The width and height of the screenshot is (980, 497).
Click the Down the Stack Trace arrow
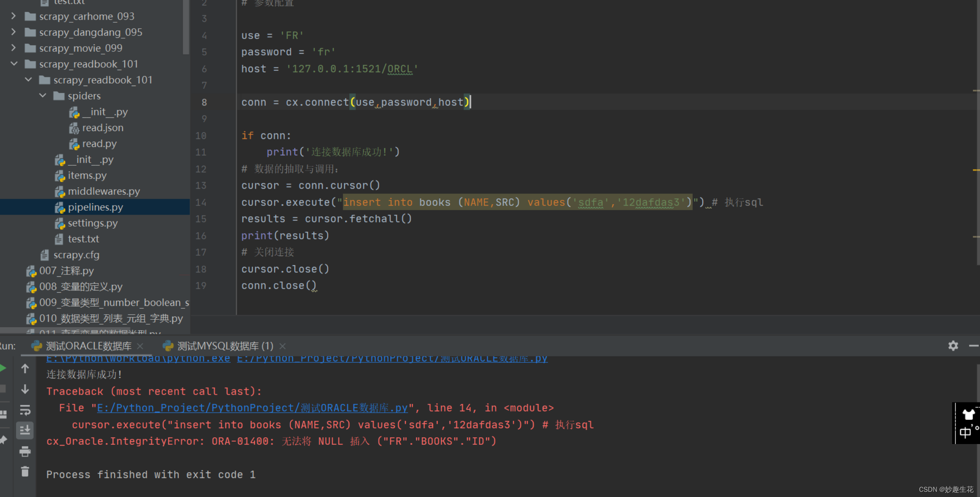[25, 389]
